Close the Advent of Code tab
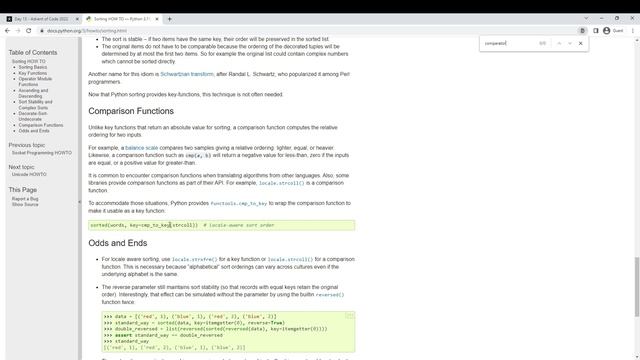This screenshot has height=360, width=640. (x=77, y=19)
